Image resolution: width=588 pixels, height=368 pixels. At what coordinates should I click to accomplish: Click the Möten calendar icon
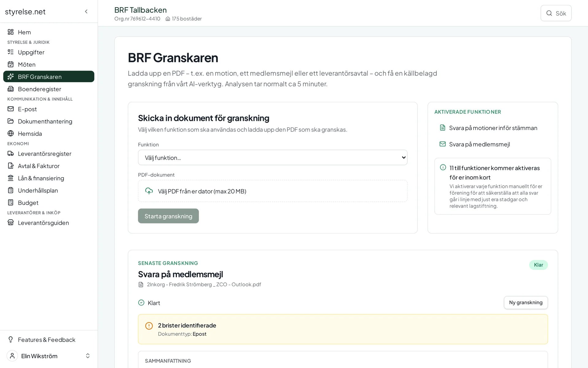(x=11, y=64)
